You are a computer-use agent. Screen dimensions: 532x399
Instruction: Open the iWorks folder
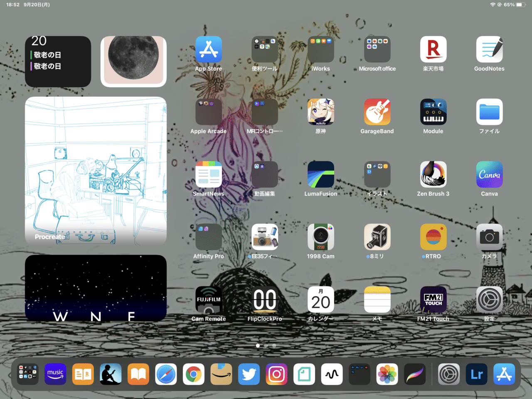click(321, 49)
